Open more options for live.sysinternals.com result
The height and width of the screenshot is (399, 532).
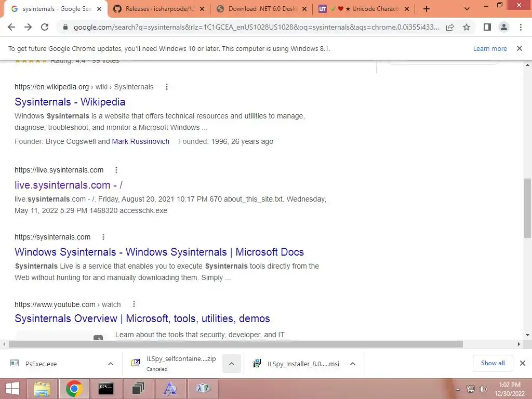click(116, 170)
